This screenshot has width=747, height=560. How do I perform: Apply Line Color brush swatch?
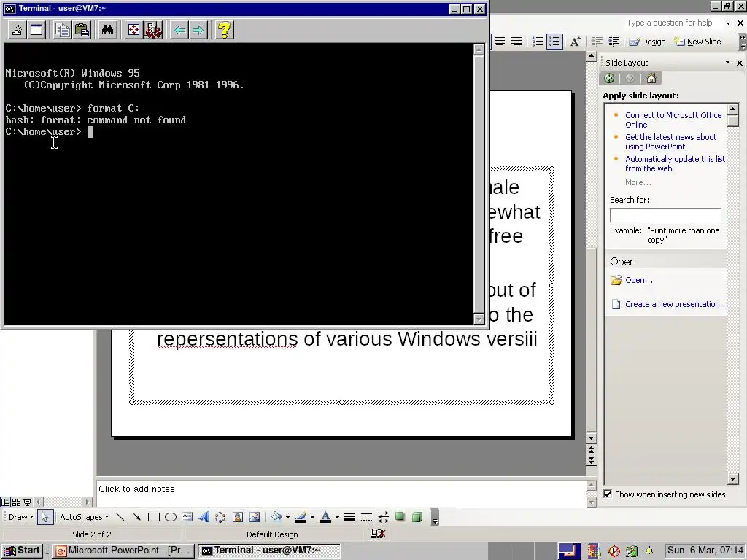coord(301,517)
